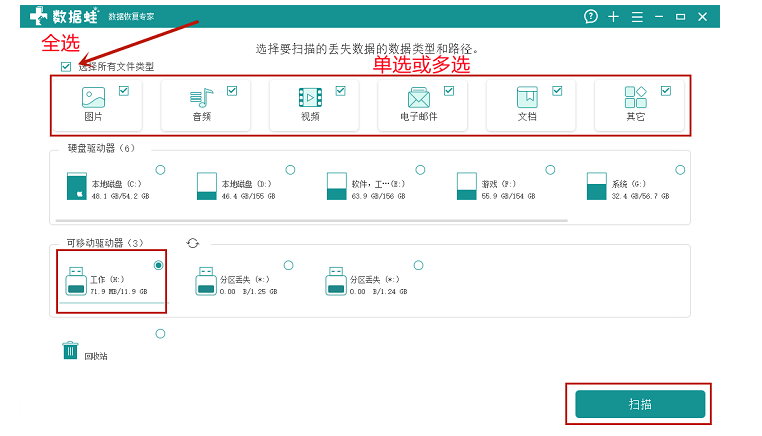Click the 电子邮件 (email) envelope icon
Screen dimensions: 762x436
pyautogui.click(x=418, y=97)
